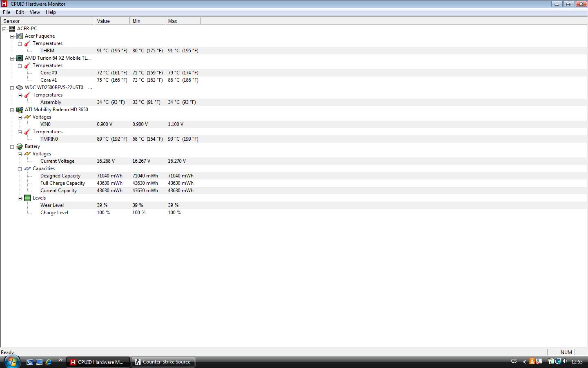This screenshot has height=368, width=588.
Task: Open the View menu
Action: (x=35, y=12)
